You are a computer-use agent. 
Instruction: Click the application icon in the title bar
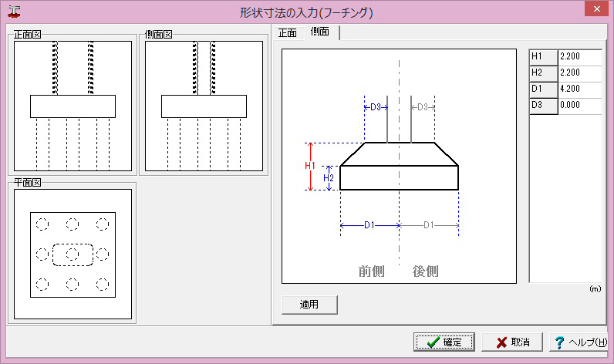[x=14, y=12]
